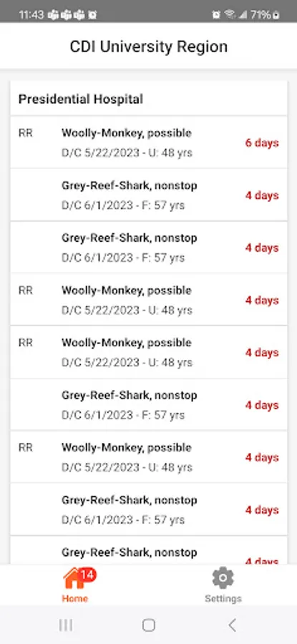Open the Woolly-Monkey record showing 6 days
This screenshot has width=297, height=644.
149,142
